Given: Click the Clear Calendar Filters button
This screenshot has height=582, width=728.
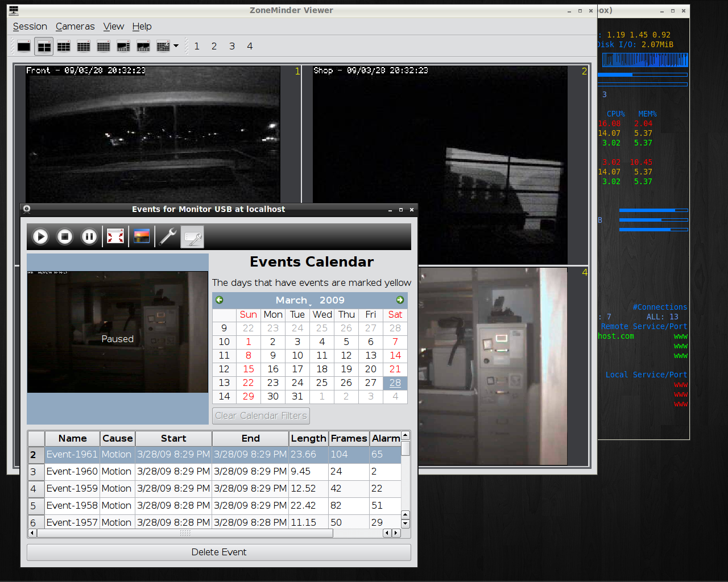Looking at the screenshot, I should (261, 415).
